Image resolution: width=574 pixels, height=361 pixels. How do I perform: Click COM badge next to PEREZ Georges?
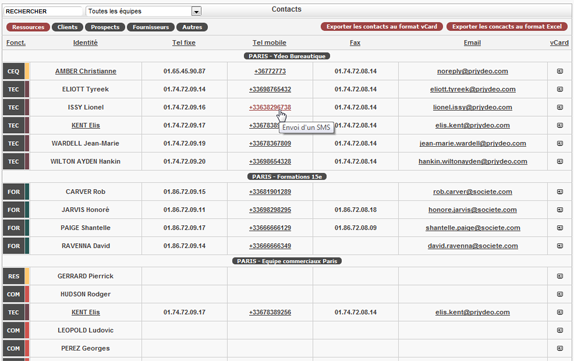click(x=14, y=349)
